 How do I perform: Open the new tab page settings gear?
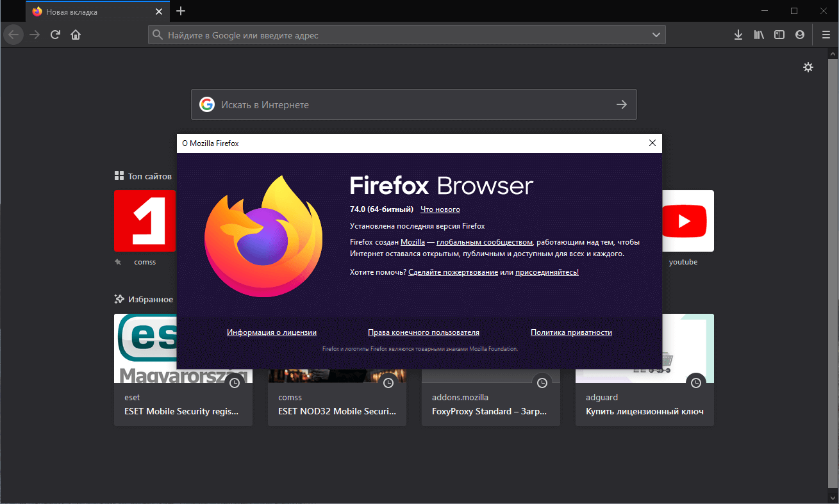808,67
